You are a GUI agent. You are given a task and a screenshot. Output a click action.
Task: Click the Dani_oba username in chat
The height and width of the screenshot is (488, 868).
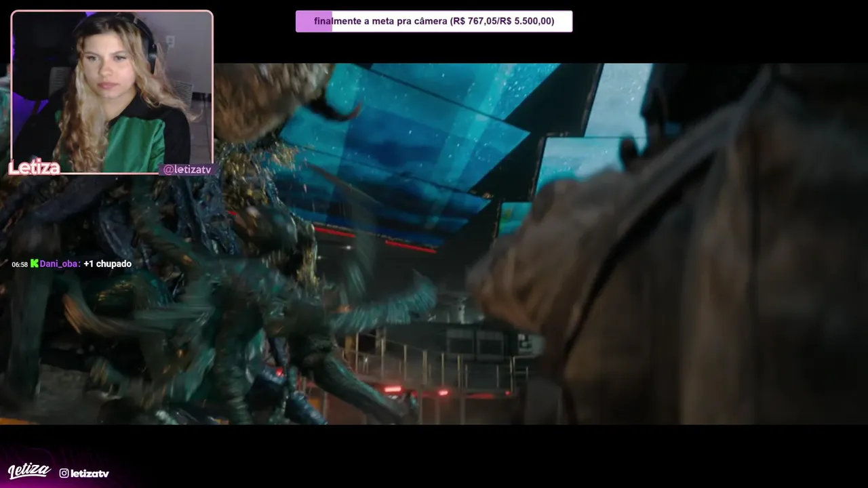click(60, 264)
